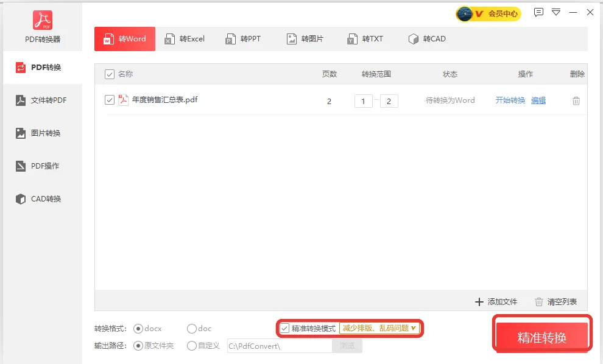The width and height of the screenshot is (603, 364).
Task: Edit the end page field showing 2
Action: point(389,101)
